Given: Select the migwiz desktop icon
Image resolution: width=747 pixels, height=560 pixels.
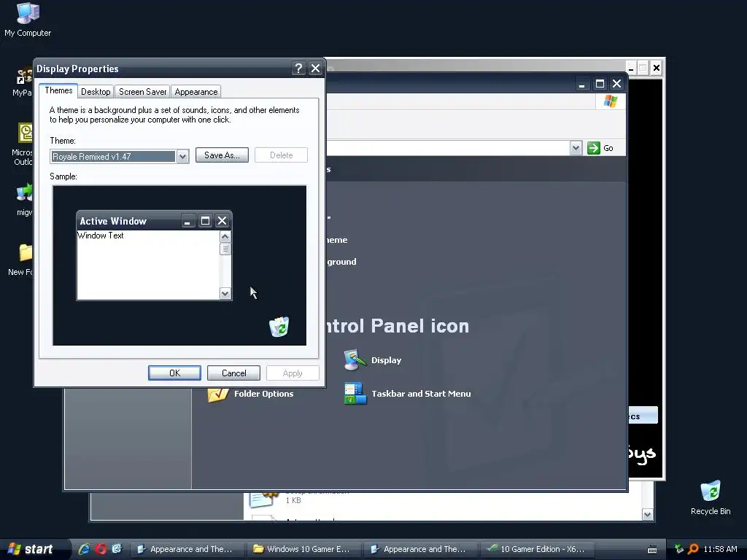Looking at the screenshot, I should 25,200.
